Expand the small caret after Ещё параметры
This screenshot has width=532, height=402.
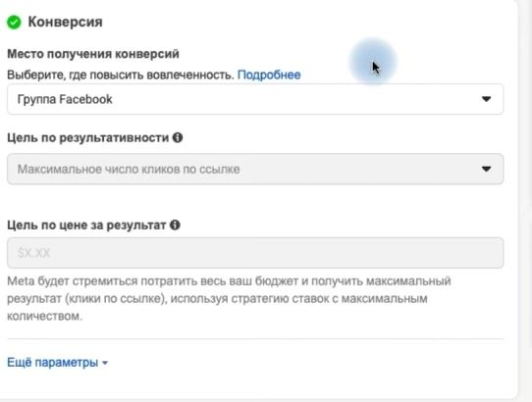105,363
